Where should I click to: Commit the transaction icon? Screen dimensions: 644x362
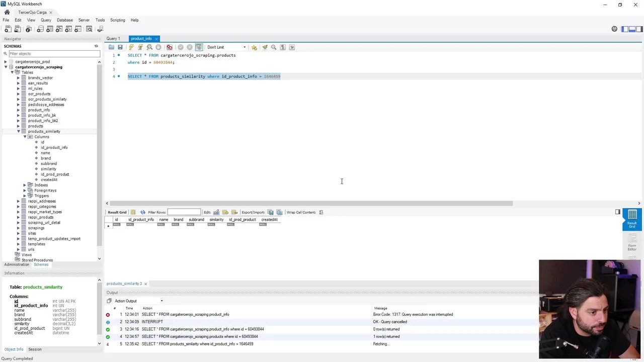pyautogui.click(x=181, y=47)
